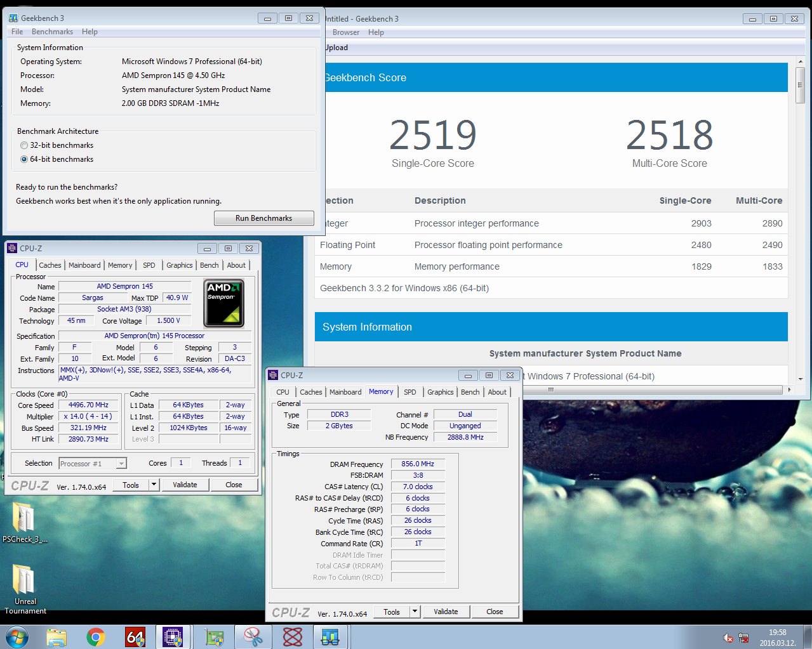Expand the Tools arrow in the CPU-Z memory window
Viewport: 812px width, 649px height.
coord(415,612)
